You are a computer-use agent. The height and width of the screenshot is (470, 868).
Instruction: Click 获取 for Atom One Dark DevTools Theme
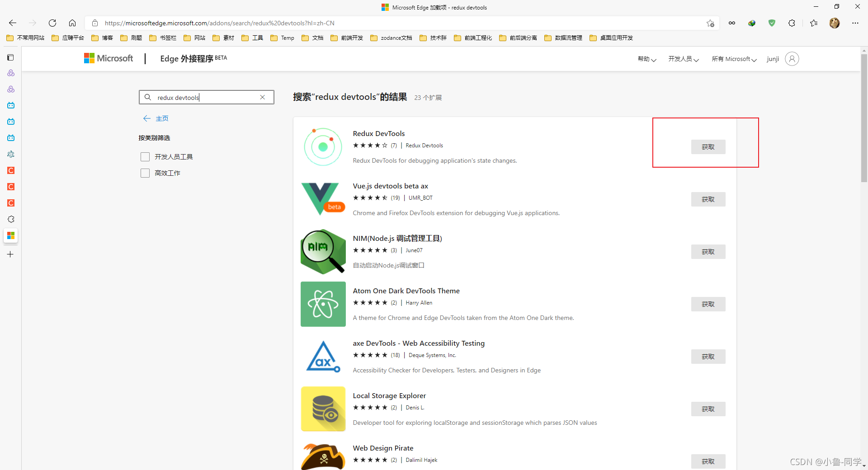click(x=708, y=304)
